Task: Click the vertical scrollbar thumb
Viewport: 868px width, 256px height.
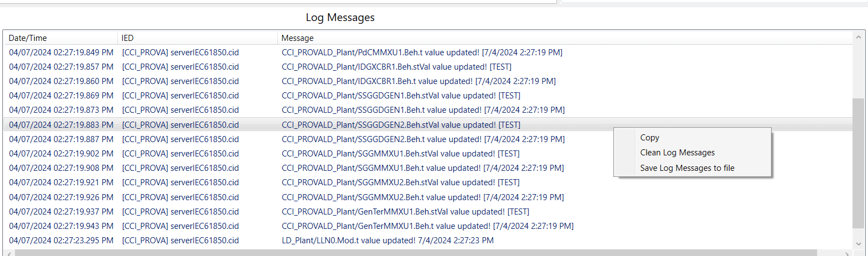Action: [857, 163]
